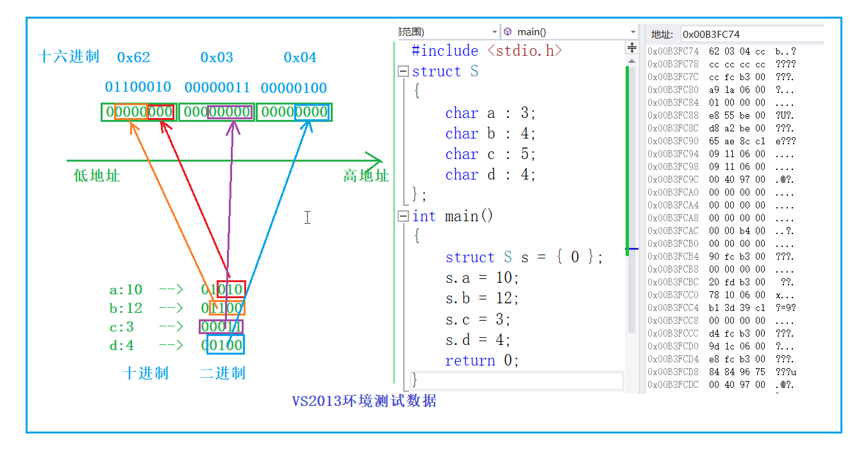Select the memory row labeled 0x00B3FC74
Image resolution: width=868 pixels, height=463 pixels.
pyautogui.click(x=671, y=51)
